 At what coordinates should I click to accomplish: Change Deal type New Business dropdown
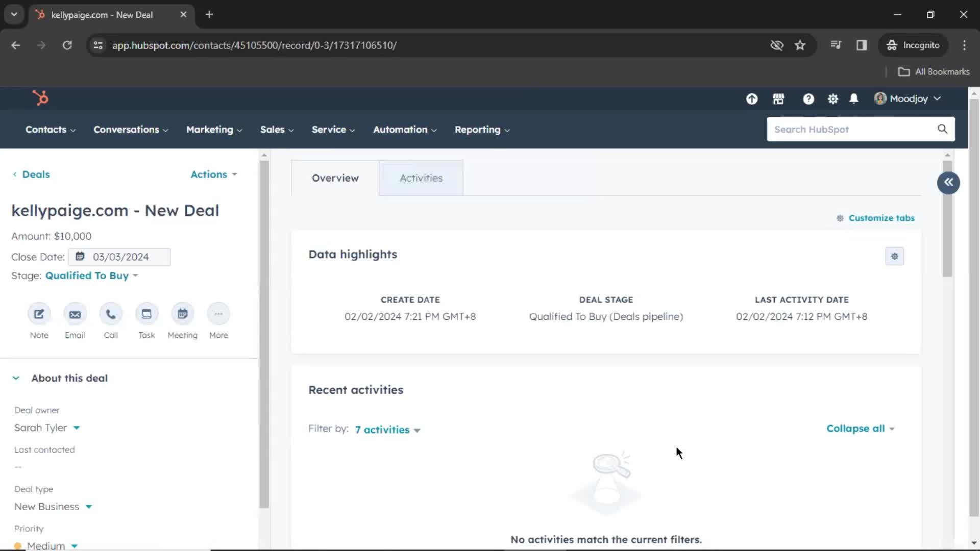click(x=53, y=507)
